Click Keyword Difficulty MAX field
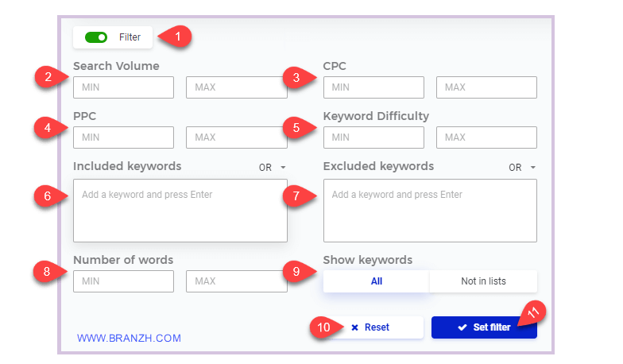The height and width of the screenshot is (364, 623). point(486,137)
